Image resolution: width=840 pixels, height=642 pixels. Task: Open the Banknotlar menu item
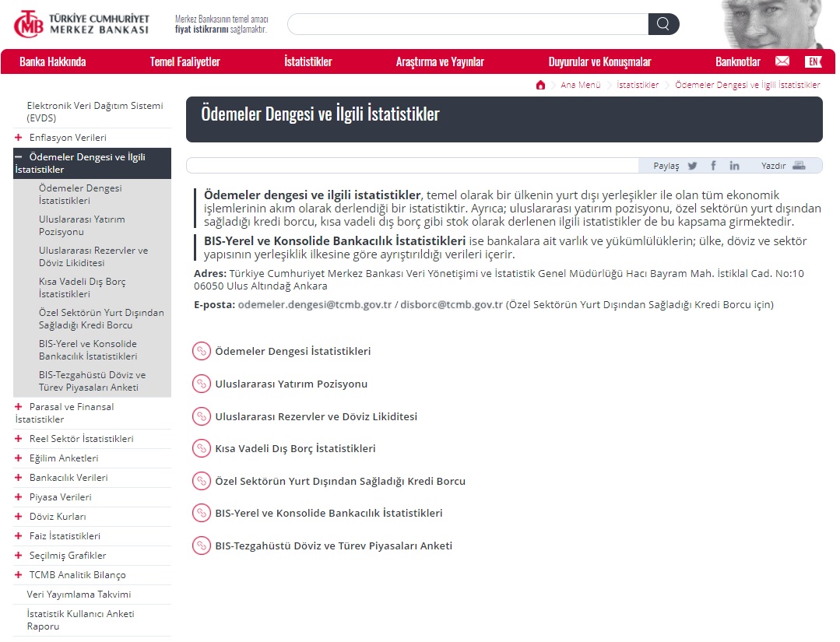tap(737, 61)
